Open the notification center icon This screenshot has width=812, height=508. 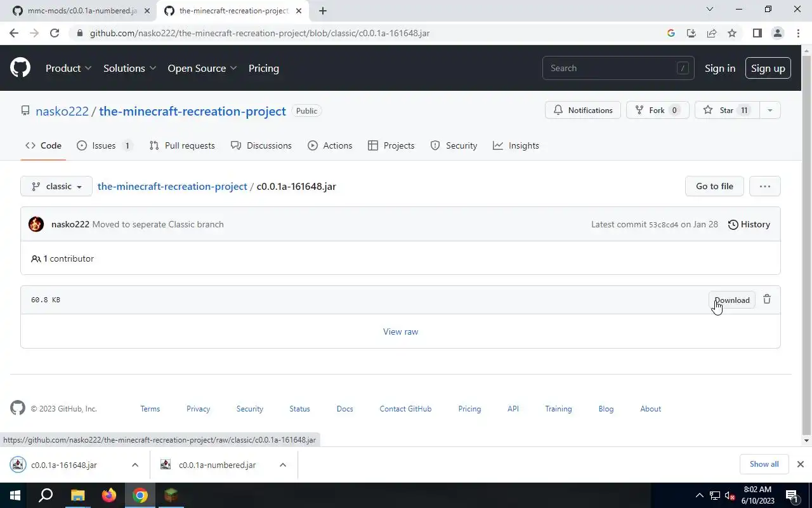[x=792, y=495]
